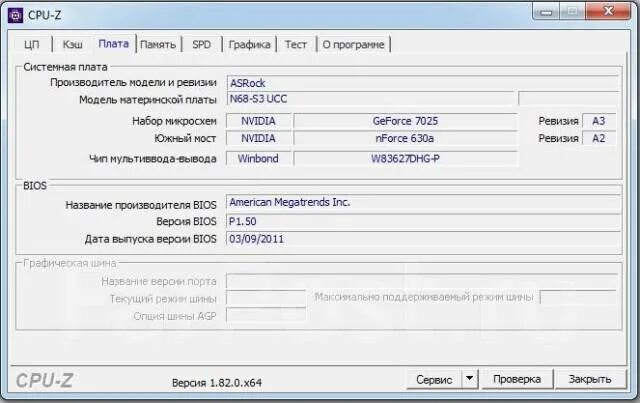Click the NVIDIA chipset vendor field
The image size is (640, 403).
[258, 121]
